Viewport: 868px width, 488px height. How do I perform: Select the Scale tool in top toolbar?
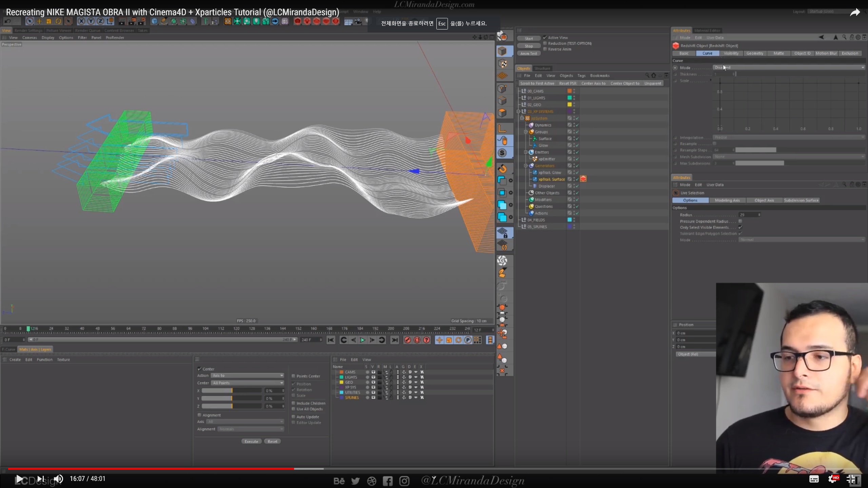(49, 21)
